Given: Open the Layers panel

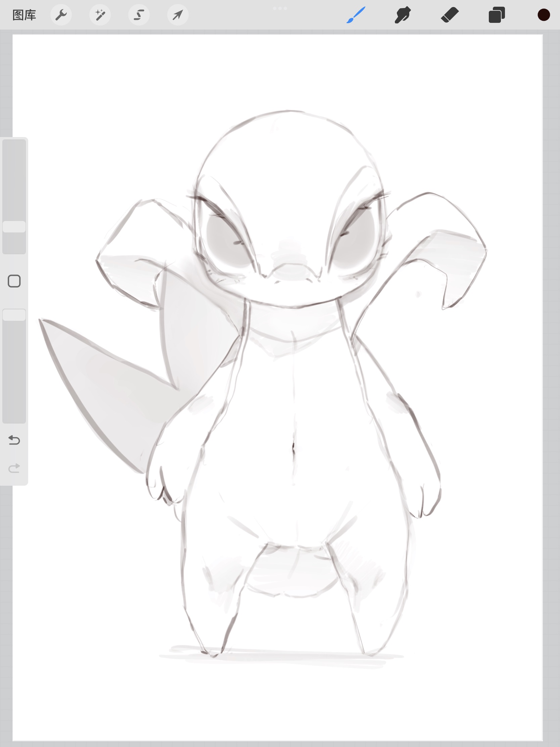Looking at the screenshot, I should click(497, 15).
